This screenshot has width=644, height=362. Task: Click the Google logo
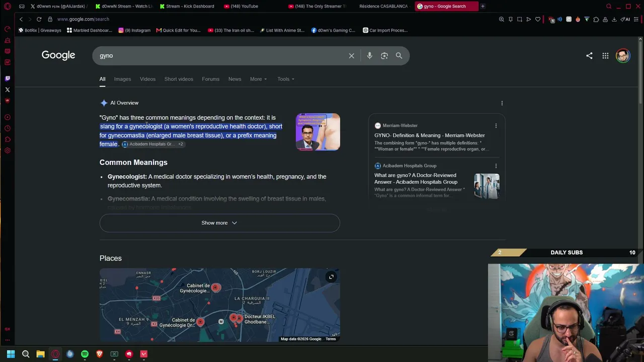click(58, 55)
